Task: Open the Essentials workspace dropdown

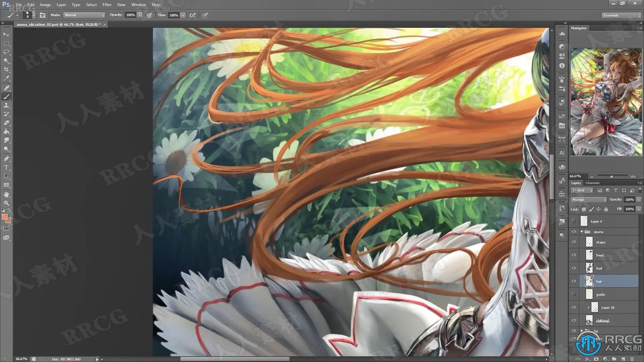Action: (621, 15)
